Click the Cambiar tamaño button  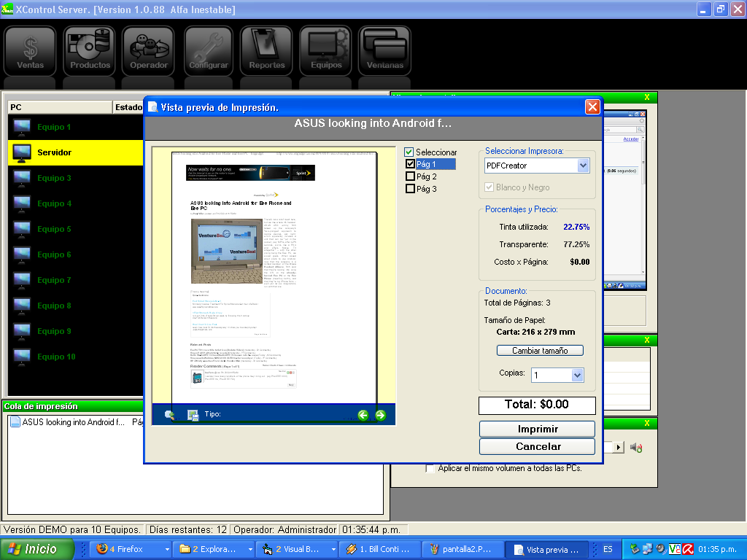point(540,351)
